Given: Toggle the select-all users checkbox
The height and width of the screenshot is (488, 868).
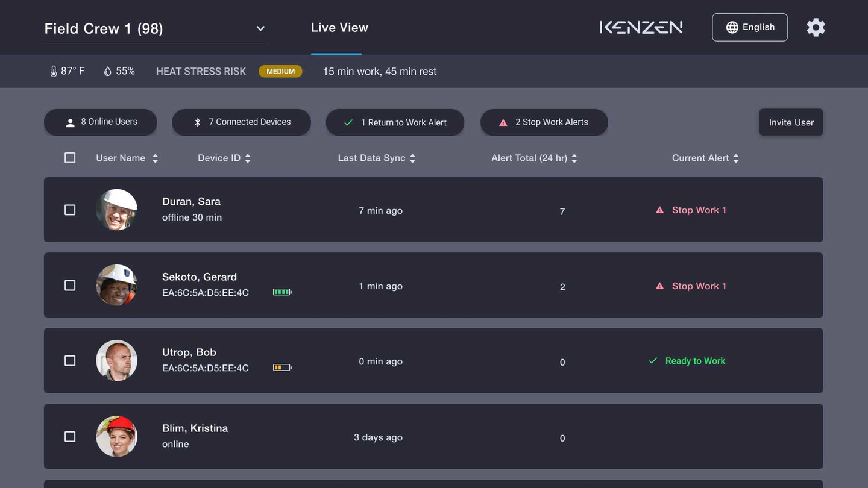Looking at the screenshot, I should tap(70, 158).
